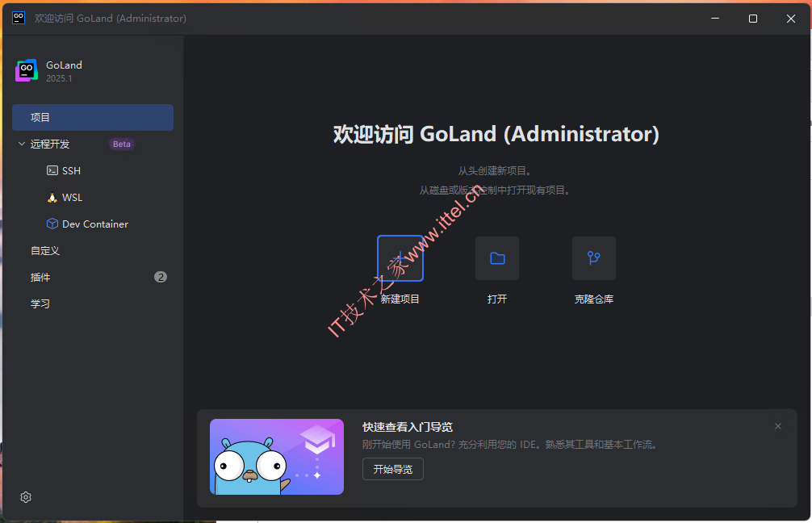Click the GoLand title bar app icon
This screenshot has height=523, width=812.
tap(19, 18)
